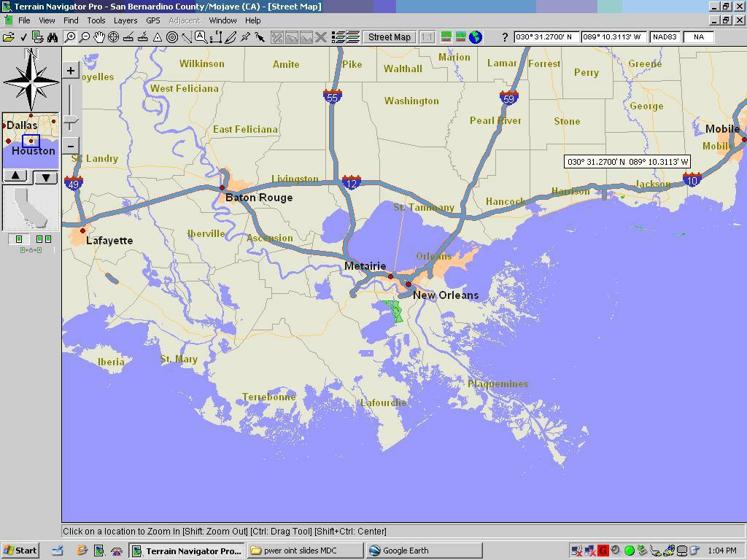This screenshot has height=560, width=747.
Task: Click the Interstate 59 shield on map
Action: pyautogui.click(x=508, y=98)
